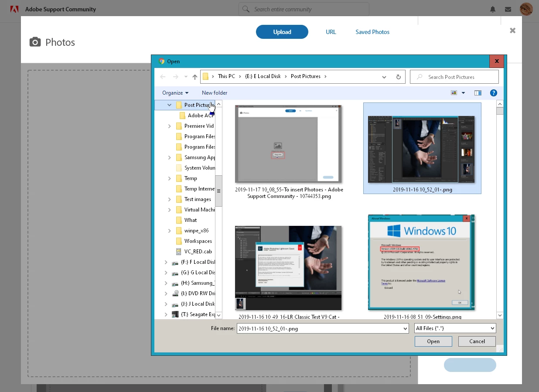Open the File name dropdown arrow
Viewport: 539px width, 392px height.
point(405,328)
